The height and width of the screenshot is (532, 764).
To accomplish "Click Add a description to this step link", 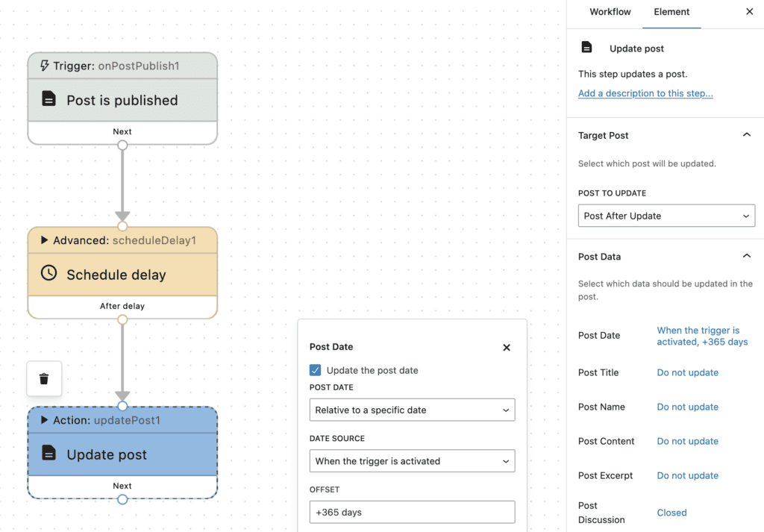I will pos(645,93).
